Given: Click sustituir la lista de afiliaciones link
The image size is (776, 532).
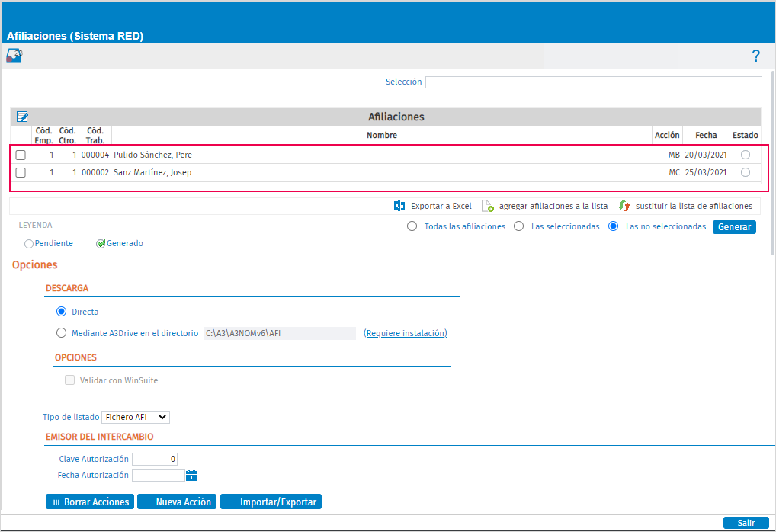Looking at the screenshot, I should pyautogui.click(x=694, y=206).
